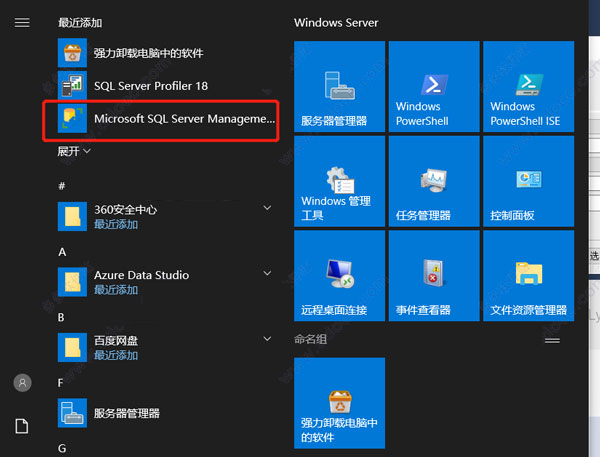Select Microsoft SQL Server Manageme... label

pos(184,119)
